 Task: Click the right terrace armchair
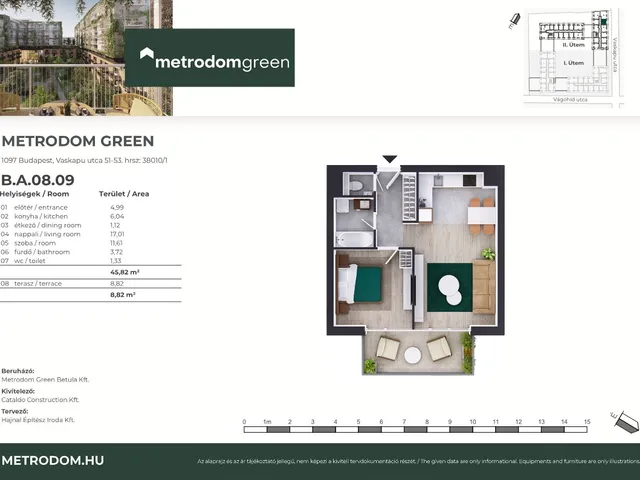pos(439,349)
